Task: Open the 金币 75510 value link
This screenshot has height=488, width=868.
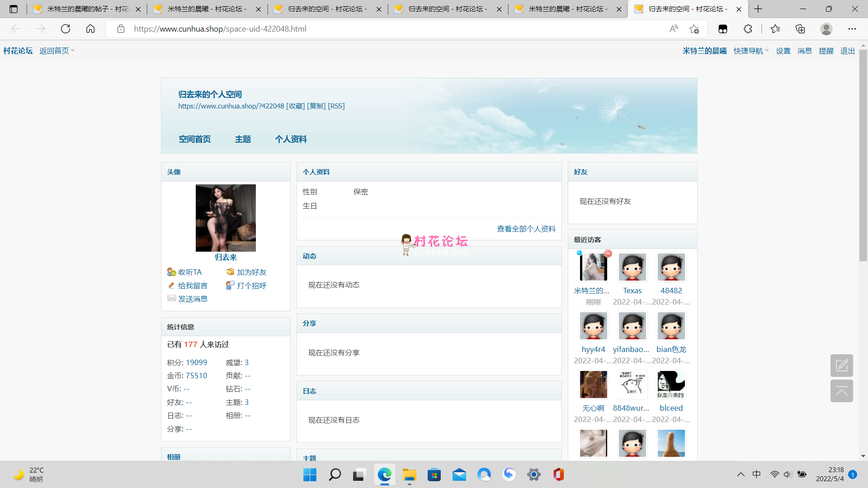Action: point(197,375)
